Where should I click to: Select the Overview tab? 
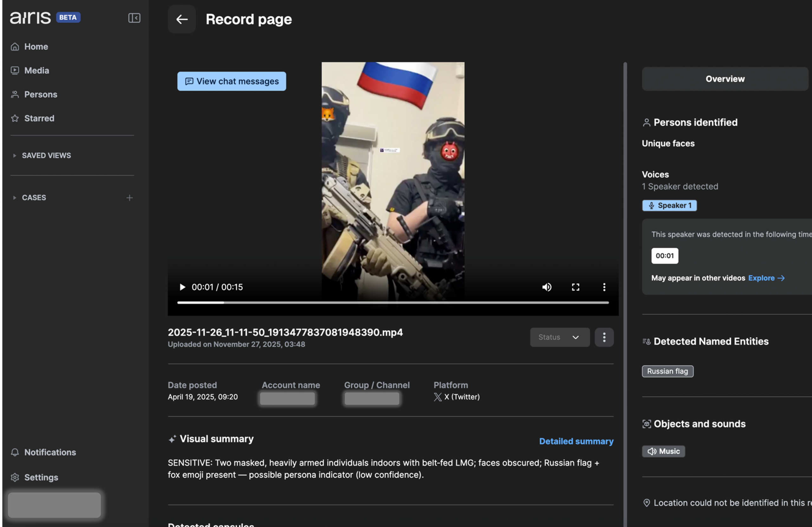point(725,79)
